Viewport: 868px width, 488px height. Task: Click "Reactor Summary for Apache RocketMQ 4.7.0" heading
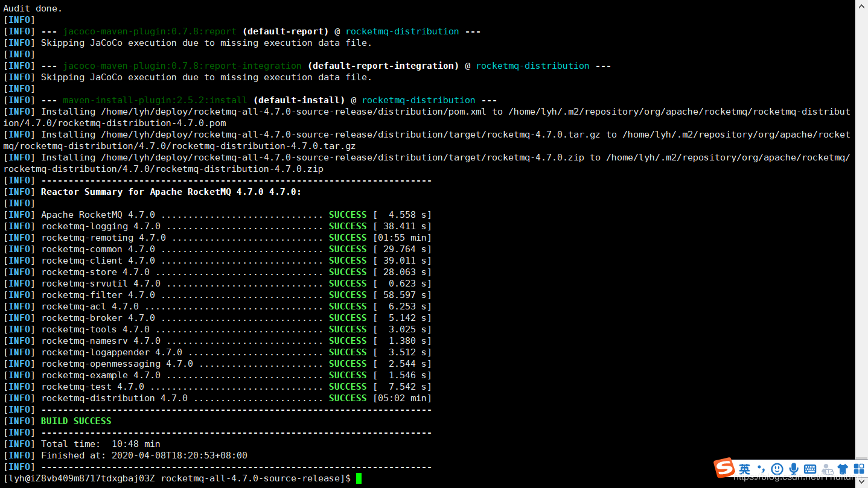point(171,192)
